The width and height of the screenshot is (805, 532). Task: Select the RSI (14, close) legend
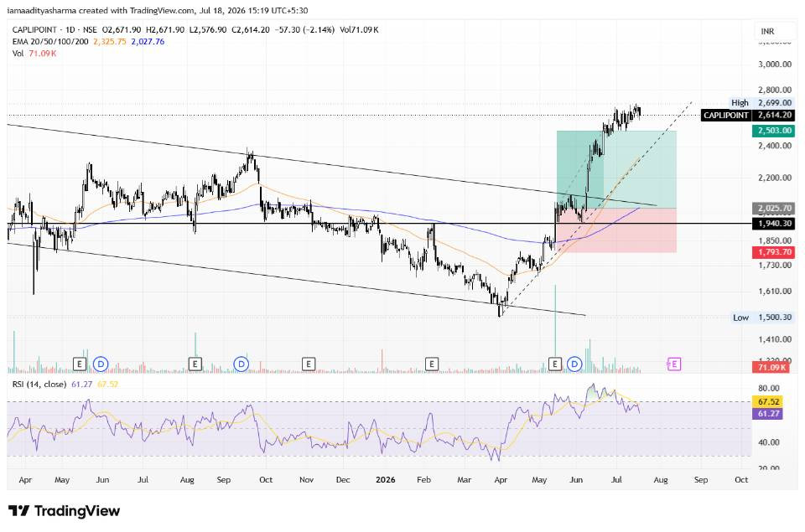coord(39,385)
